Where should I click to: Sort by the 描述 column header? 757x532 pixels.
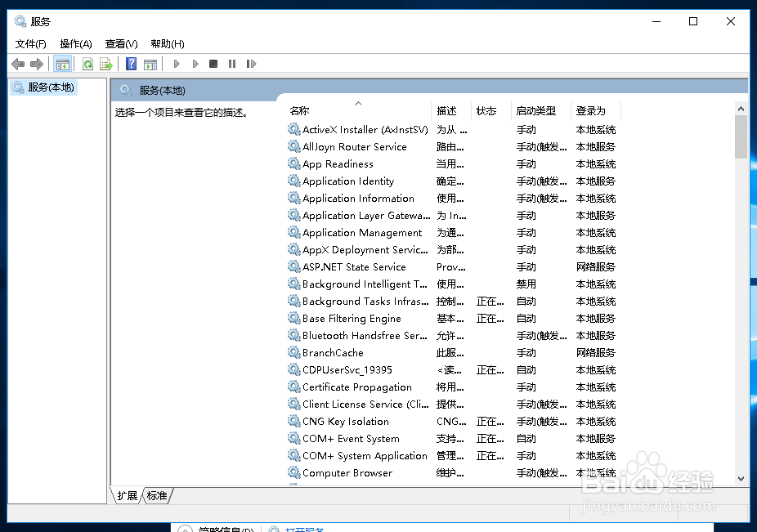point(450,111)
